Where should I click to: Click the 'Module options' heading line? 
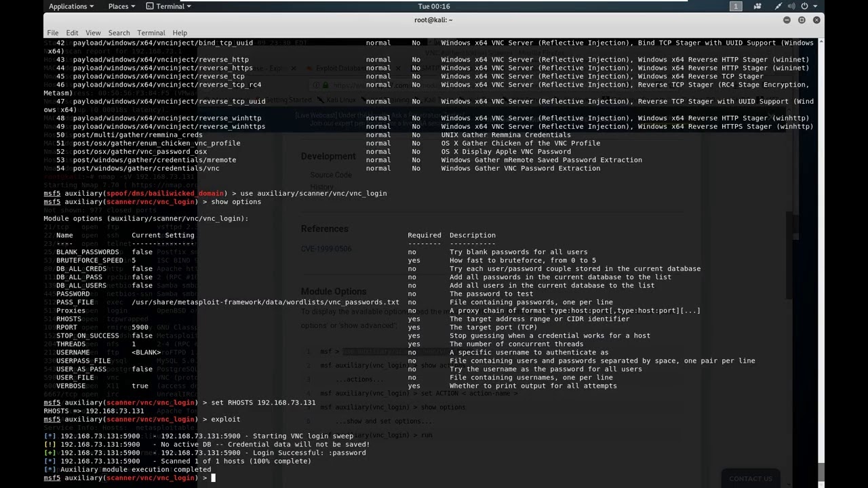(146, 218)
